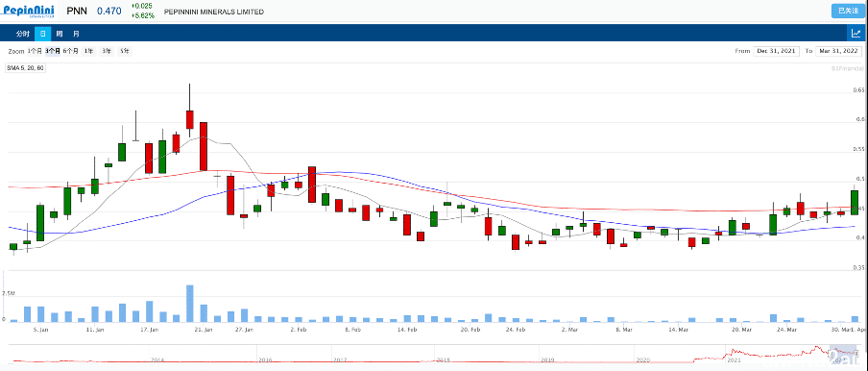Viewport: 868px width, 371px height.
Task: Set zoom range to 5年
Action: pos(125,51)
